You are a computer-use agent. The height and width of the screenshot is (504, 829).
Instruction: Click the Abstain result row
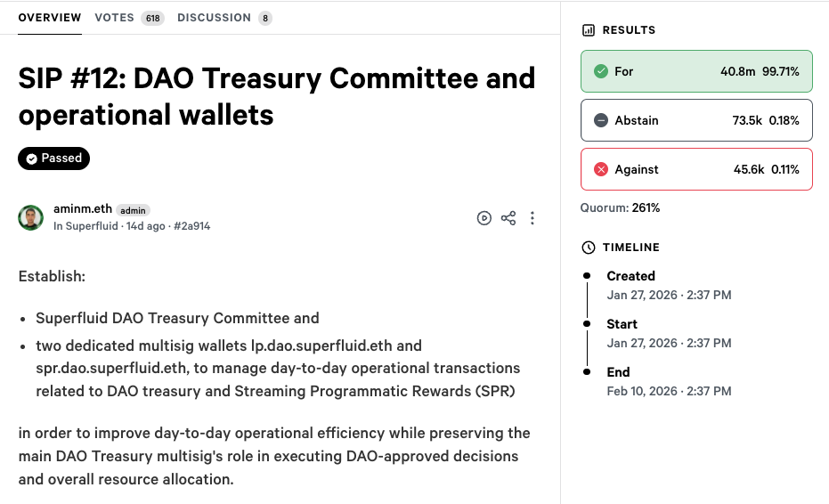point(696,120)
